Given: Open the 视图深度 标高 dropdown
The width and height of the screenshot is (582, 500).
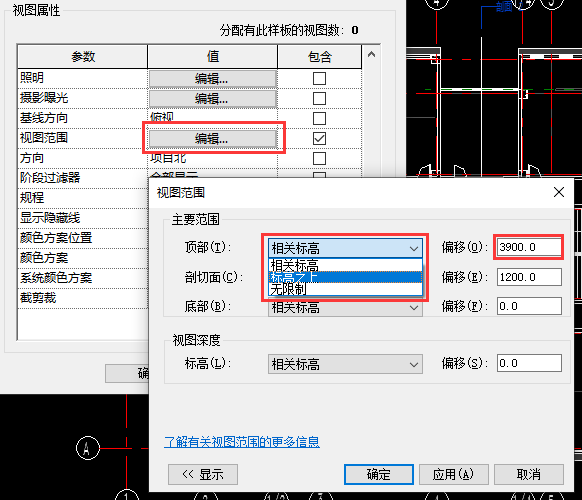Looking at the screenshot, I should coord(345,364).
